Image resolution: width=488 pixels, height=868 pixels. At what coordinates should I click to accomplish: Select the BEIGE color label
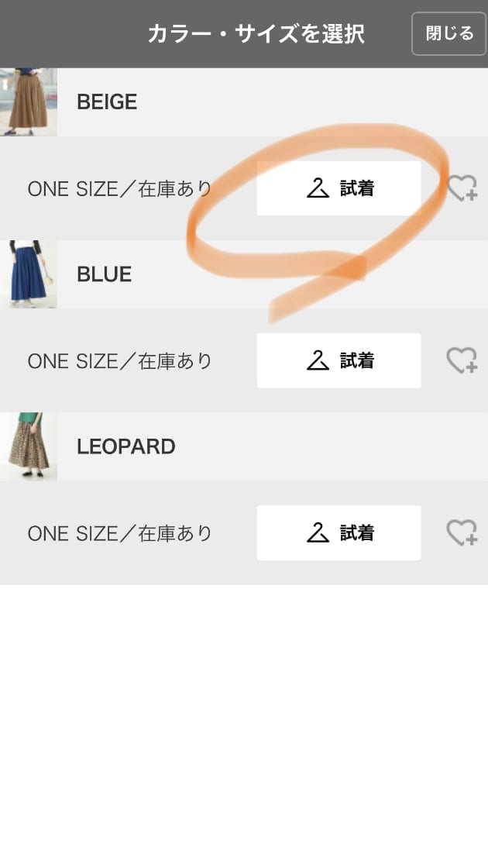pyautogui.click(x=107, y=102)
